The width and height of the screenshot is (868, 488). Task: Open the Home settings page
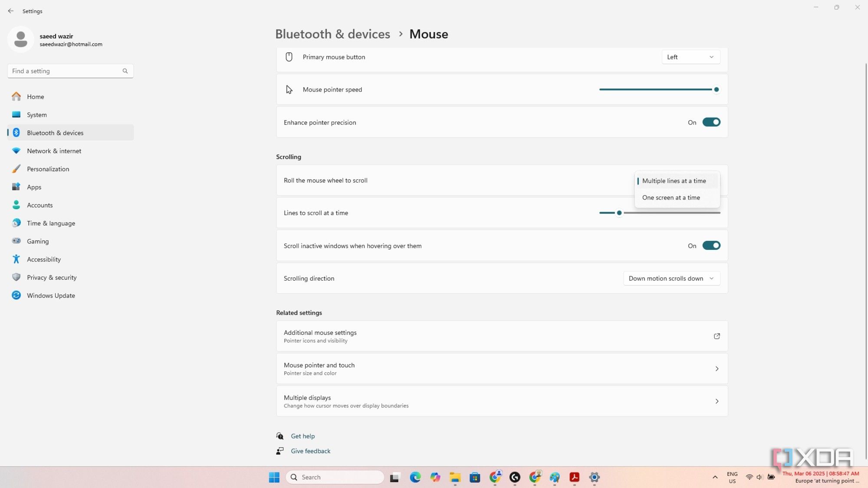coord(70,96)
